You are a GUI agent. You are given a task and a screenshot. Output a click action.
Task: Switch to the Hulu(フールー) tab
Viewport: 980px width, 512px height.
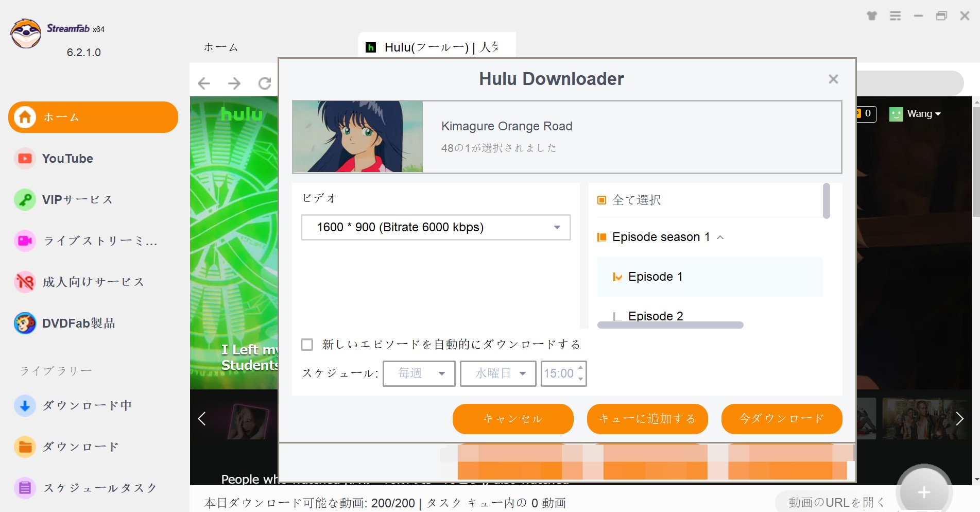coord(437,47)
